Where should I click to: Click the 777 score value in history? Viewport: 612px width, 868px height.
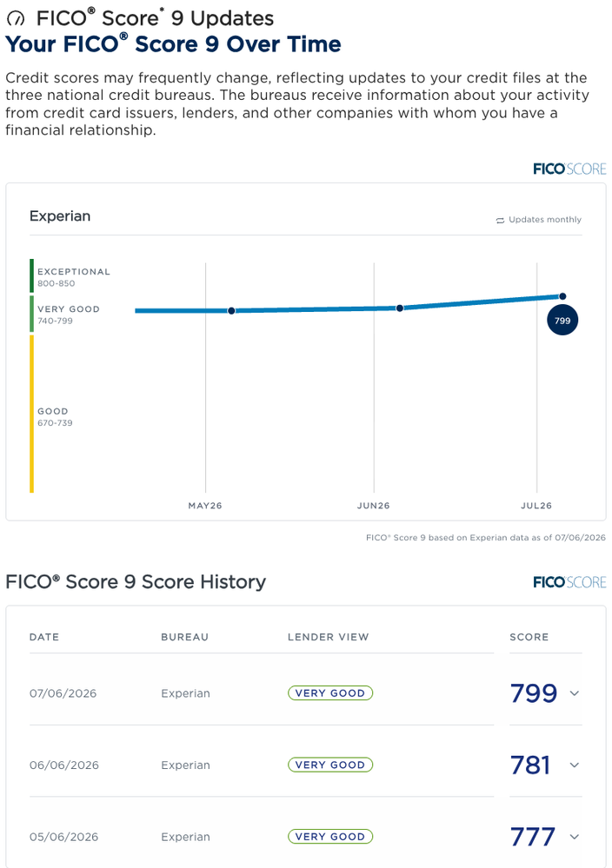point(532,837)
